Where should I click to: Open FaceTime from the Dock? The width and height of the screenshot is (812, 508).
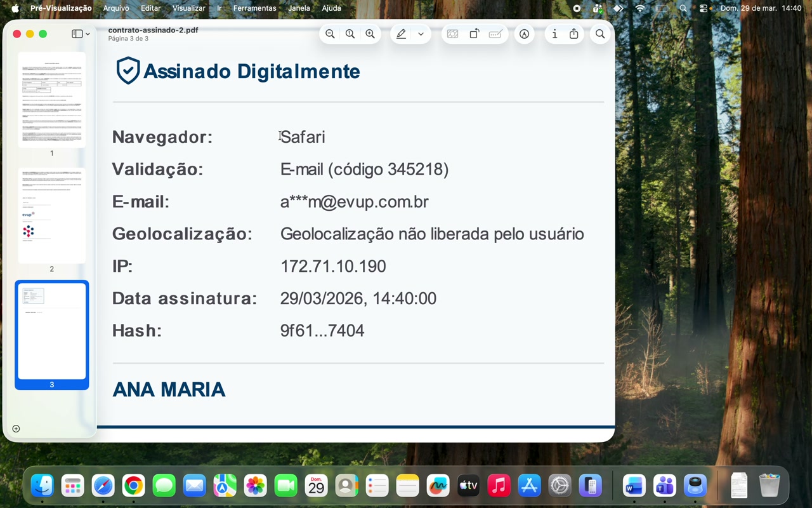click(x=286, y=486)
